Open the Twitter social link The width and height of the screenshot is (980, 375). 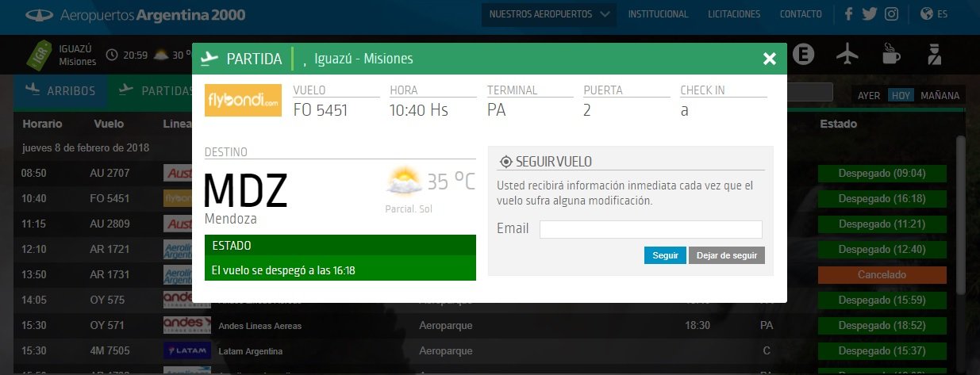870,14
